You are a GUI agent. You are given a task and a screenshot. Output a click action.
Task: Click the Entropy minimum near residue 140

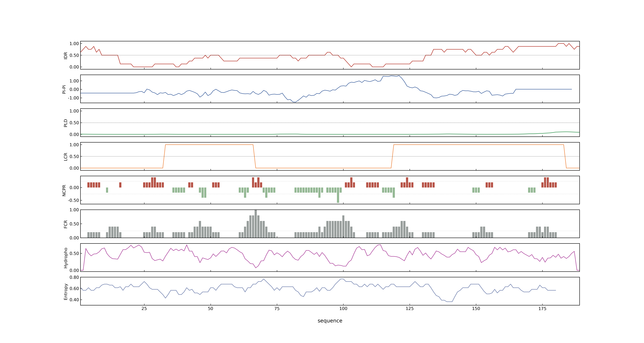click(x=449, y=302)
